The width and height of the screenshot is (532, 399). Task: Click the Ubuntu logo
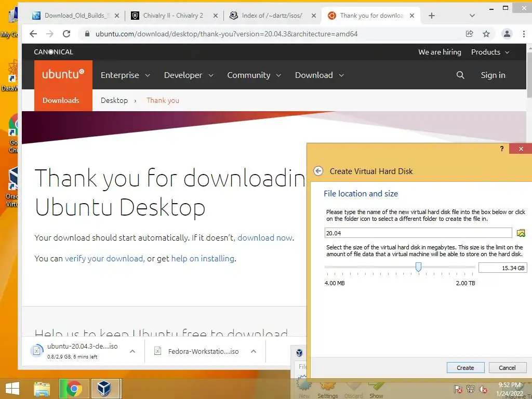63,75
